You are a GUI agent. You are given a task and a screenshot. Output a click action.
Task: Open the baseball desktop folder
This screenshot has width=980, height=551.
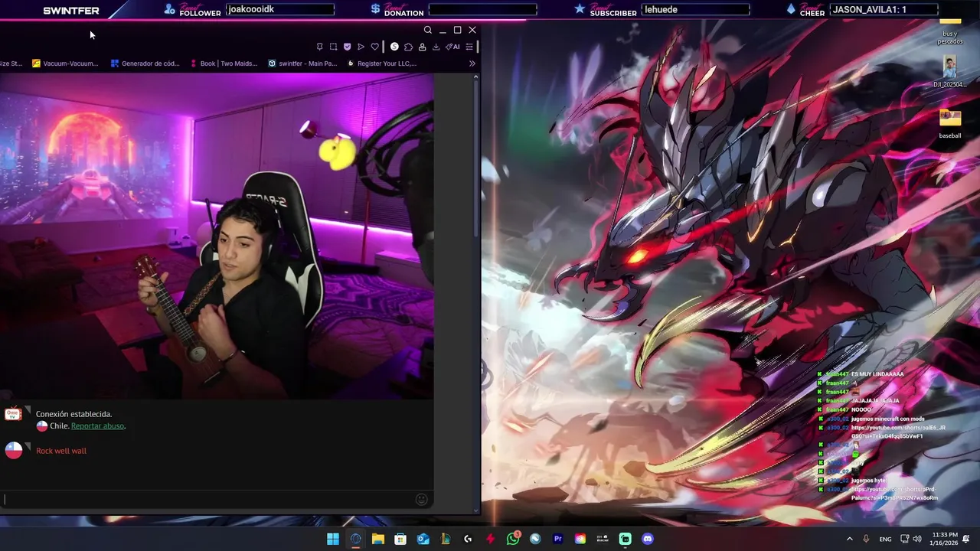point(950,124)
